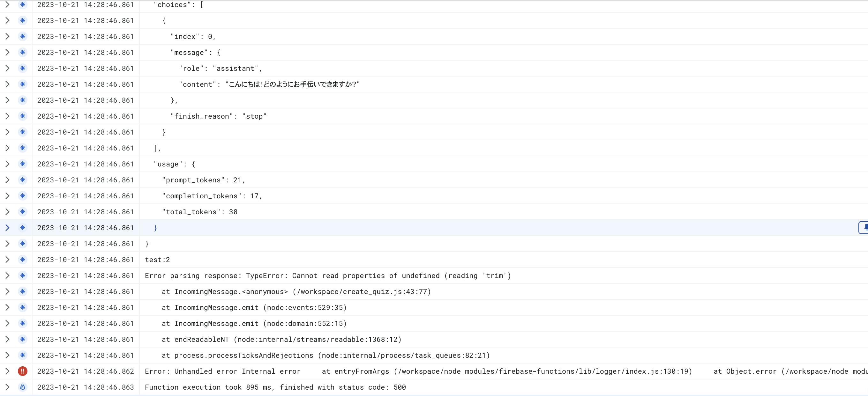The width and height of the screenshot is (868, 396).
Task: Expand the create_quiz.js stack trace row
Action: [x=7, y=292]
